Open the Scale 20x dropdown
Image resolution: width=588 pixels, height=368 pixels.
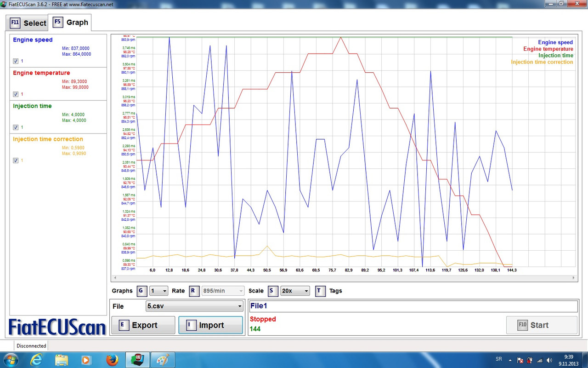[295, 291]
